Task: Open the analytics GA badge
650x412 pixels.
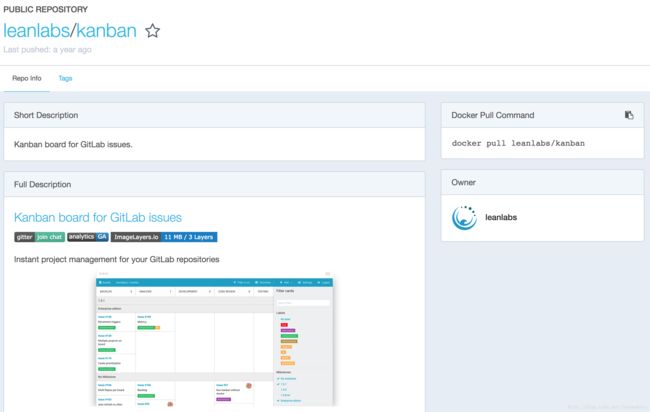Action: [x=88, y=237]
